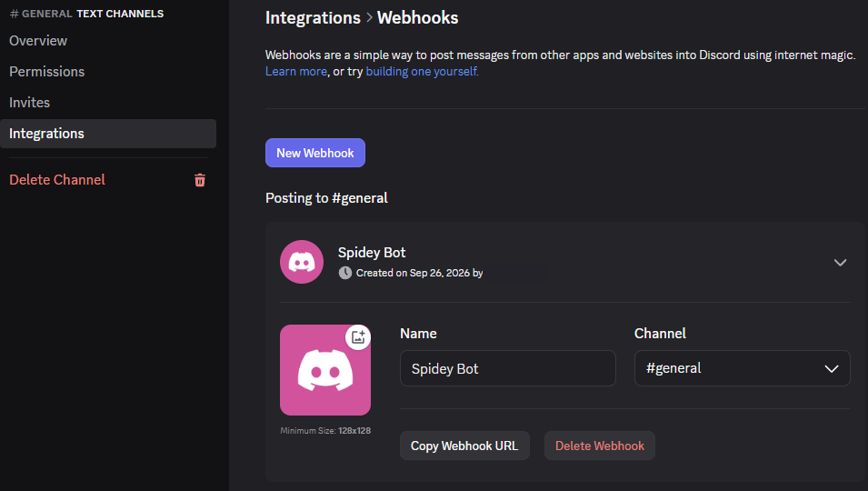Viewport: 868px width, 491px height.
Task: Follow the building one yourself link
Action: point(422,72)
